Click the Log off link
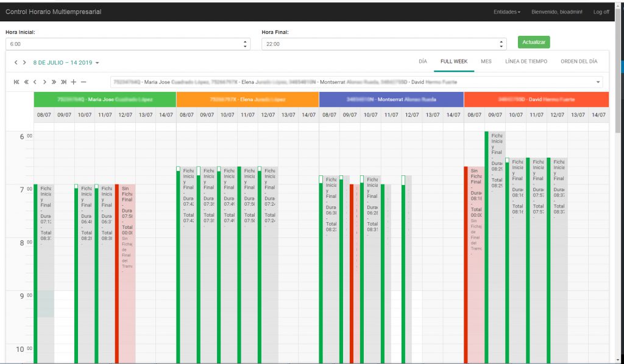Screen dimensions: 624x364 tap(601, 12)
